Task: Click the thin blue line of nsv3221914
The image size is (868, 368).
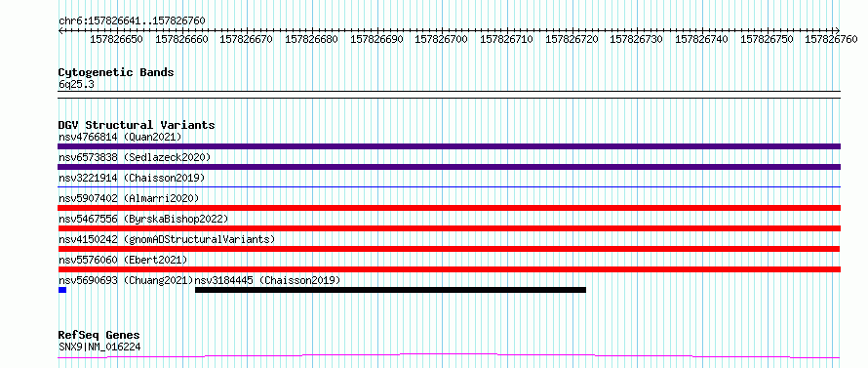Action: tap(449, 186)
